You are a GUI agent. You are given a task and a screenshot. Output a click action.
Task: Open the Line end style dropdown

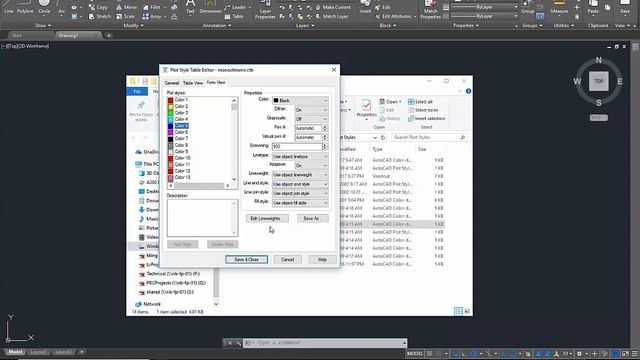[x=300, y=184]
